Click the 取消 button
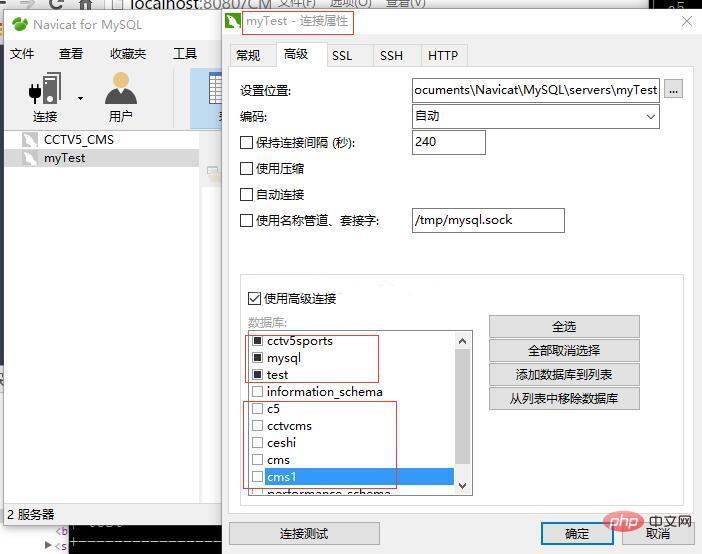The image size is (702, 554). pyautogui.click(x=658, y=533)
